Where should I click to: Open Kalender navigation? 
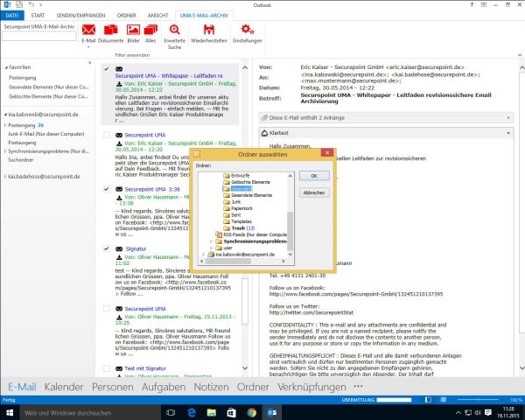coord(64,387)
